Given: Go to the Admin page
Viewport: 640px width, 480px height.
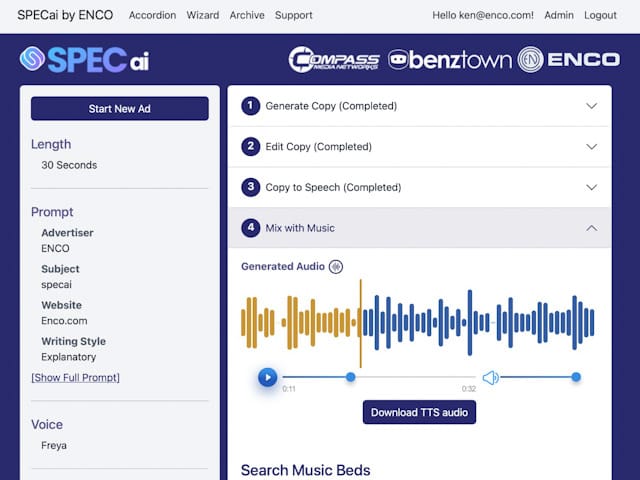Looking at the screenshot, I should pos(559,16).
